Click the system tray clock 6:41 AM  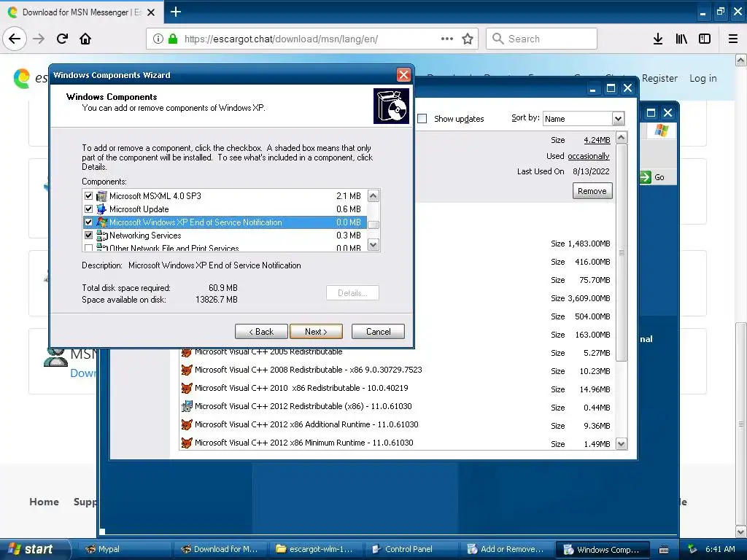point(720,549)
